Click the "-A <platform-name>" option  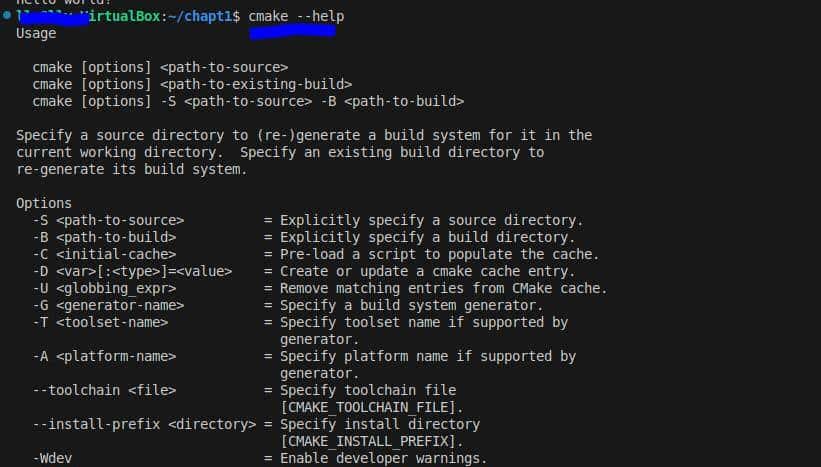point(104,356)
